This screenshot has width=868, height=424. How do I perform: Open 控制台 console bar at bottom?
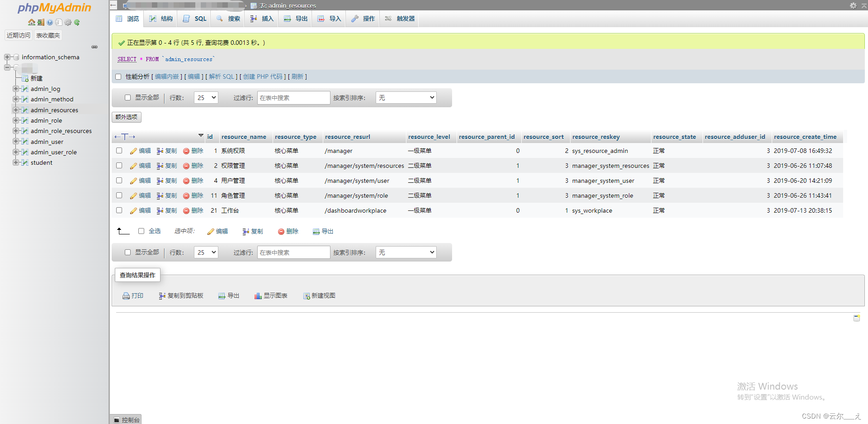tap(127, 419)
